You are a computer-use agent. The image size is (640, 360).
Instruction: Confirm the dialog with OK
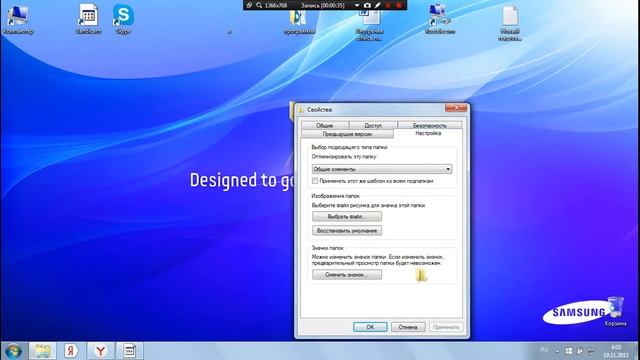tap(370, 327)
